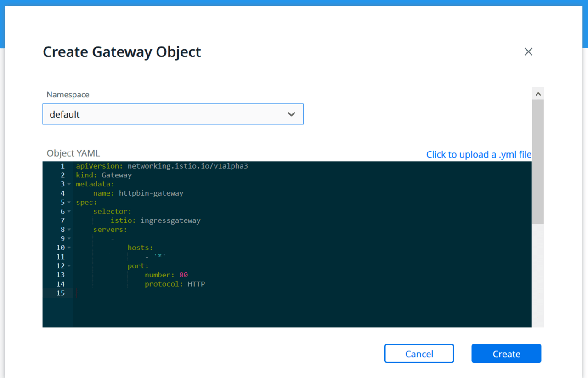588x378 pixels.
Task: Collapse the hosts fold arrow on line 10
Action: tap(69, 248)
